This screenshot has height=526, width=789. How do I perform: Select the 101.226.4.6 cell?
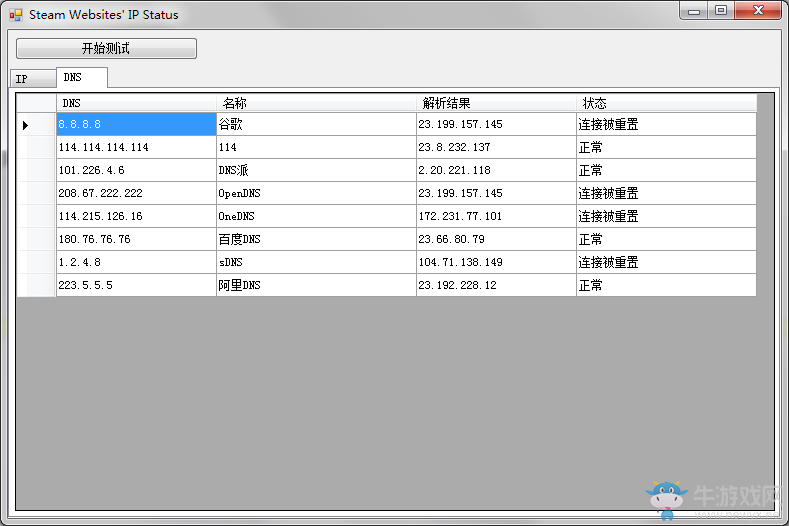coord(136,170)
